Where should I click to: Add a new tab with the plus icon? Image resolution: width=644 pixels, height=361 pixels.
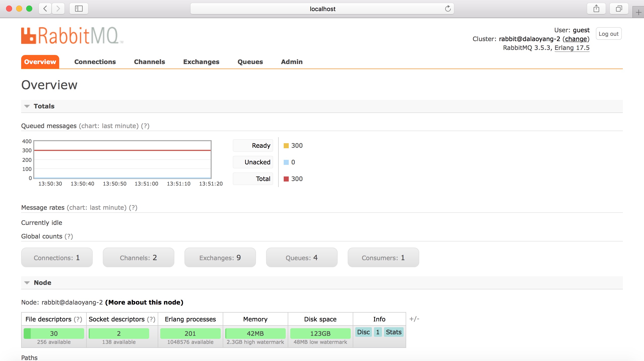tap(638, 12)
